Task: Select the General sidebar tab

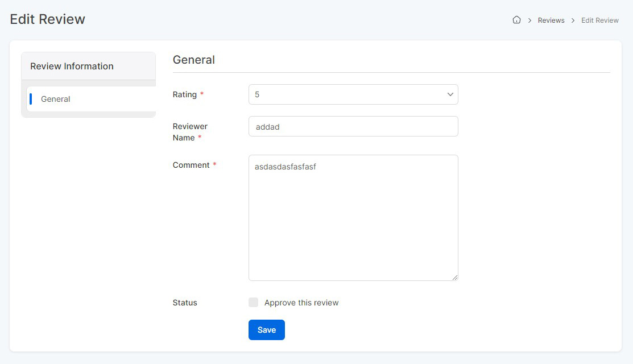Action: (x=56, y=99)
